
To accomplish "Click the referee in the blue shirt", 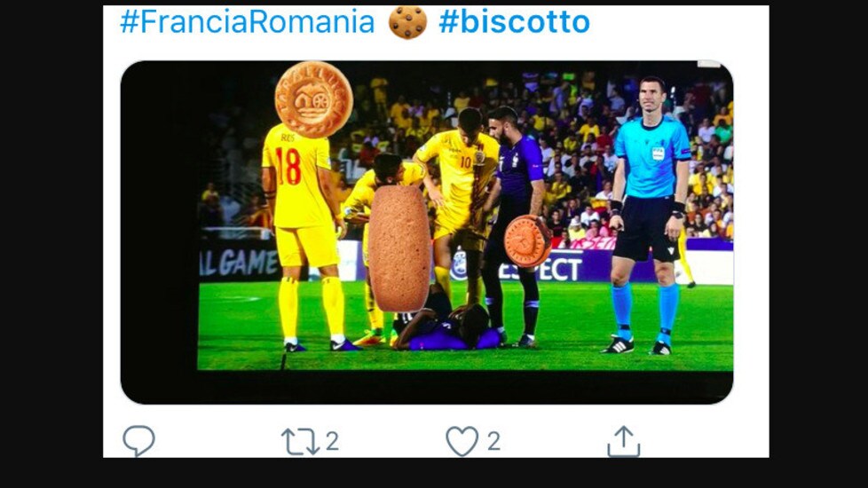I will pyautogui.click(x=650, y=216).
